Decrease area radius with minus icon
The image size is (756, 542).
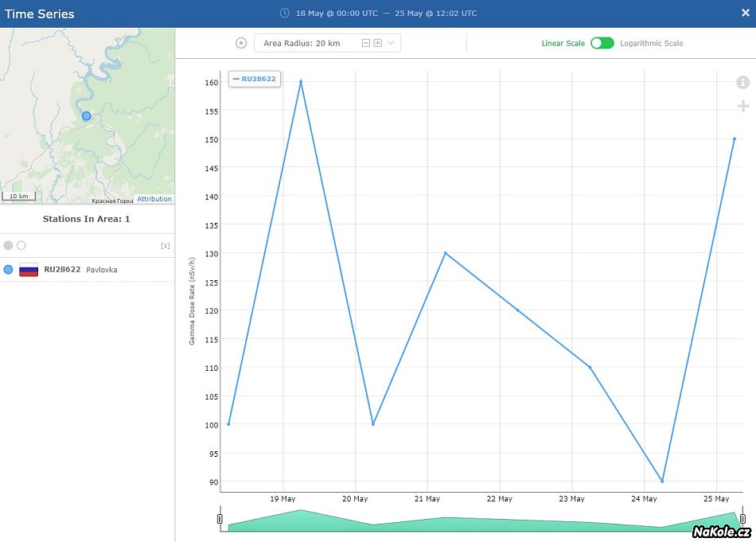click(x=366, y=43)
